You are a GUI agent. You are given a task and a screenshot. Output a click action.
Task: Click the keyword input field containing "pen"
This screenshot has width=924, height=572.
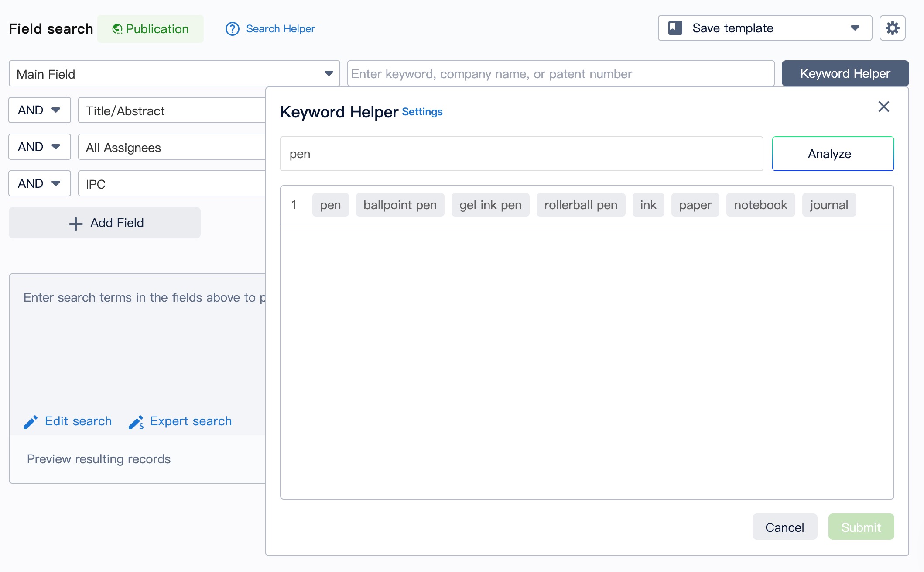pyautogui.click(x=521, y=154)
